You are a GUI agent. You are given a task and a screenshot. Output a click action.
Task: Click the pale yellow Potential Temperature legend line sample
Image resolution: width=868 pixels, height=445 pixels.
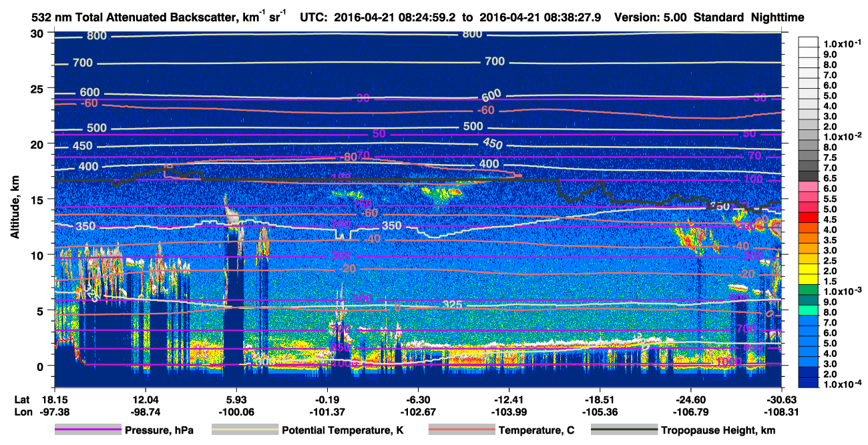(245, 430)
